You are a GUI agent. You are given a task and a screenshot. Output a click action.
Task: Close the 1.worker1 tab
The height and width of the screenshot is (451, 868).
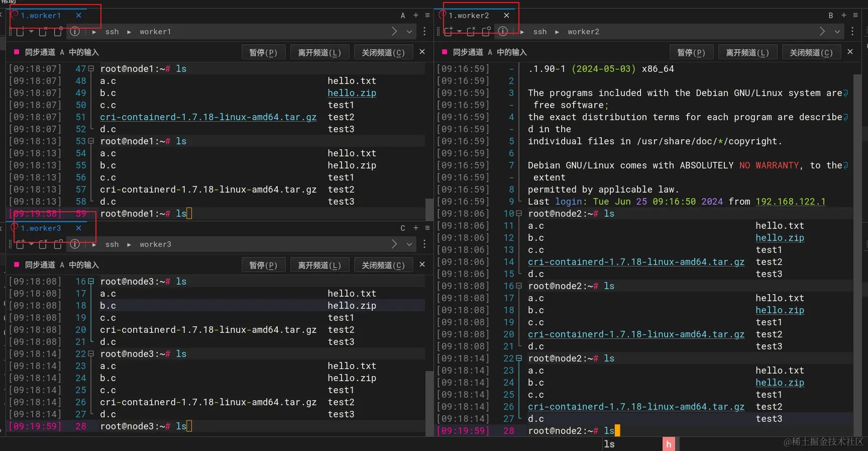point(79,16)
